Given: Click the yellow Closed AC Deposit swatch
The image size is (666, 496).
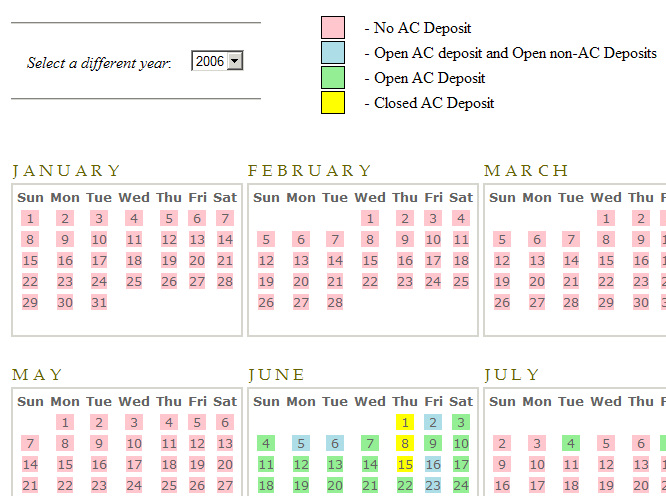Looking at the screenshot, I should click(x=333, y=103).
